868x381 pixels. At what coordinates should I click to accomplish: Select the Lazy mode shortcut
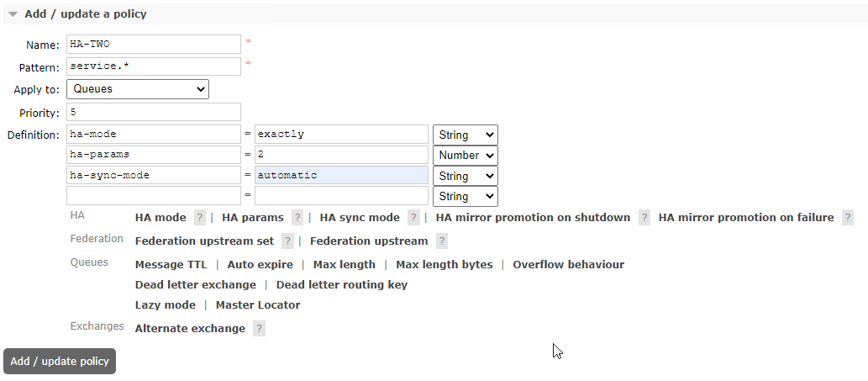click(x=165, y=305)
